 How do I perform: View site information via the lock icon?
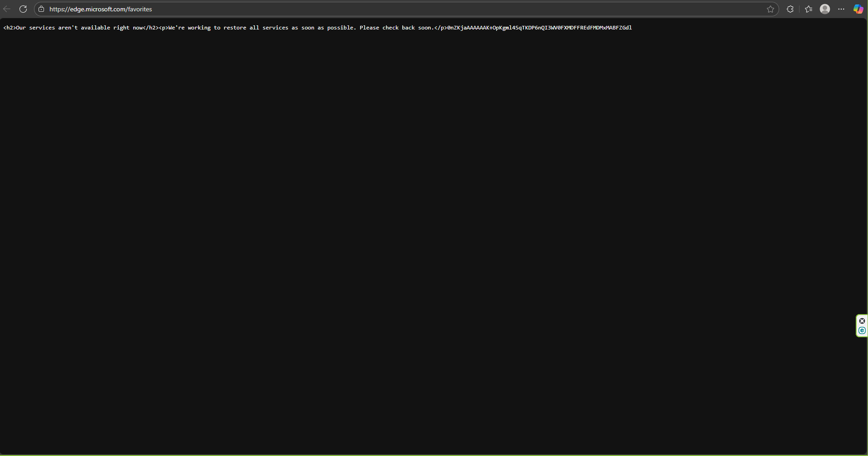point(41,9)
